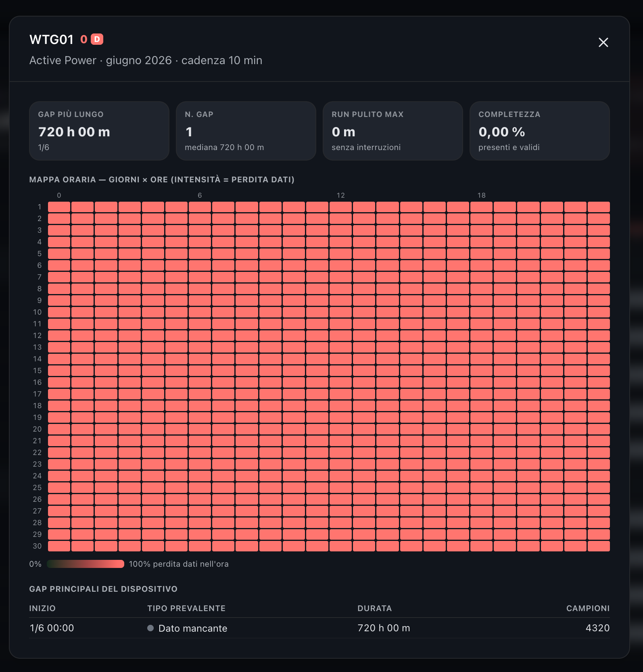The height and width of the screenshot is (672, 643).
Task: Click the heatmap cell for day 20, hour 18
Action: click(481, 429)
